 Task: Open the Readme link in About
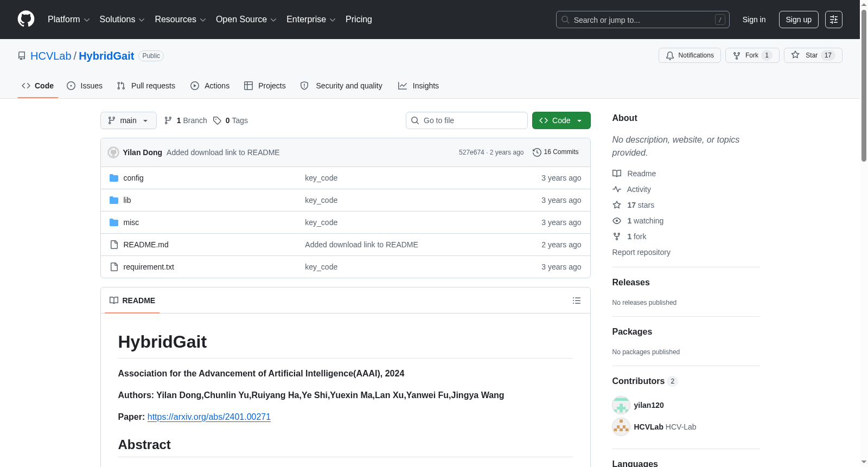point(634,174)
